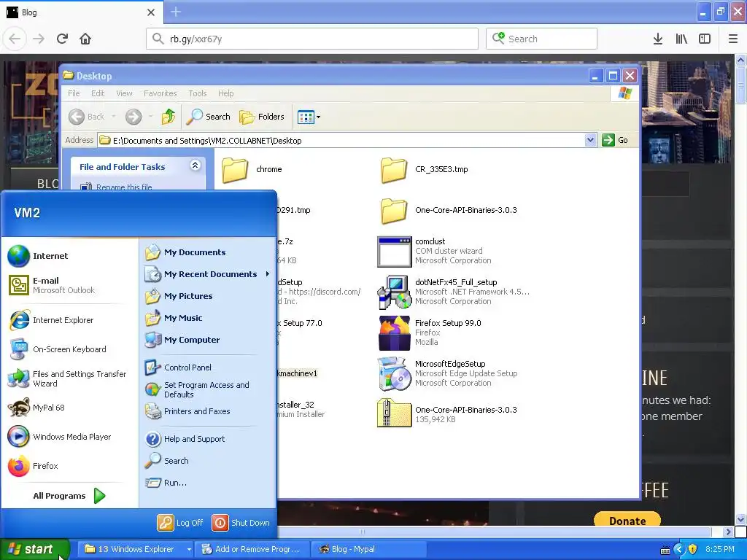Switch to Blog - Mypal taskbar item
Screen dimensions: 747x560
coord(368,549)
